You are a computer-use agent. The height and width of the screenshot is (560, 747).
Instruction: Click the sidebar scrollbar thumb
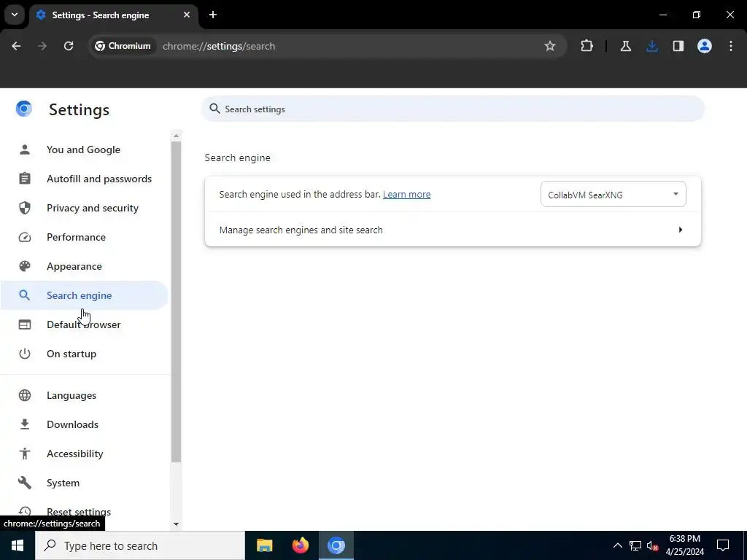(177, 301)
